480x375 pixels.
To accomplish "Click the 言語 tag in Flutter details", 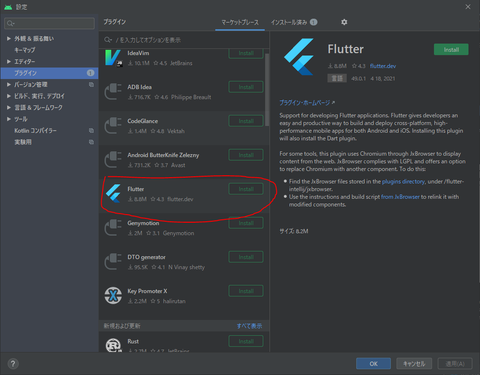I will (337, 78).
